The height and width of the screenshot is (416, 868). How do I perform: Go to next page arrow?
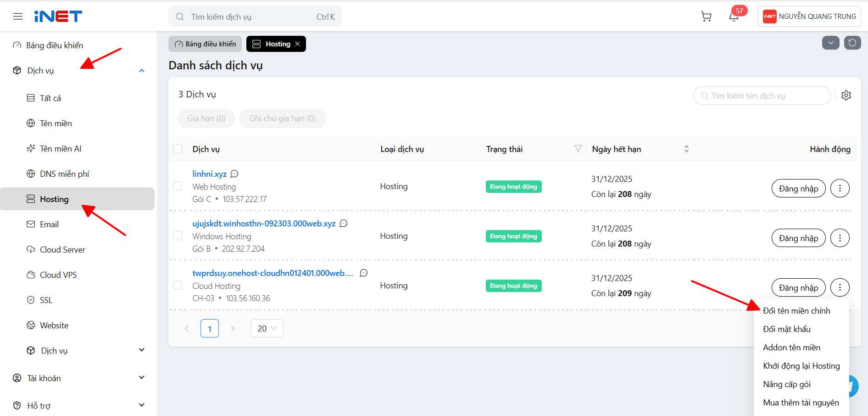coord(233,328)
